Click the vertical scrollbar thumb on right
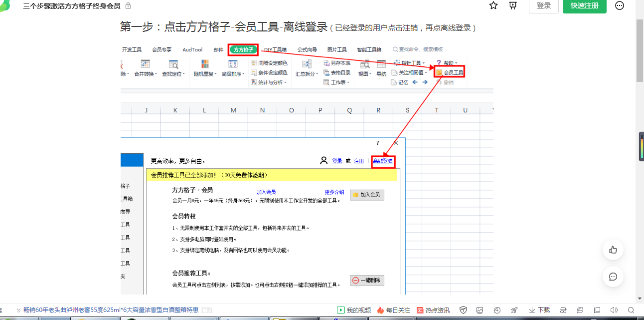644x320 pixels. 641,146
